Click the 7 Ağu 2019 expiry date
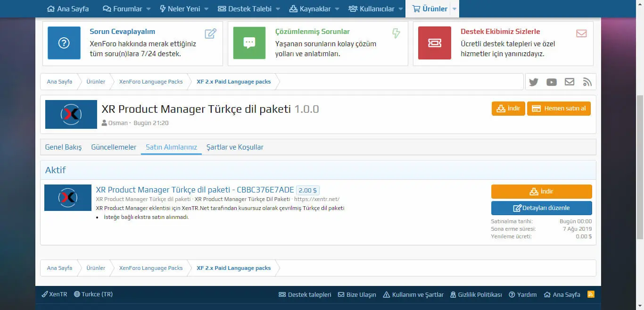This screenshot has height=310, width=644. coord(577,229)
